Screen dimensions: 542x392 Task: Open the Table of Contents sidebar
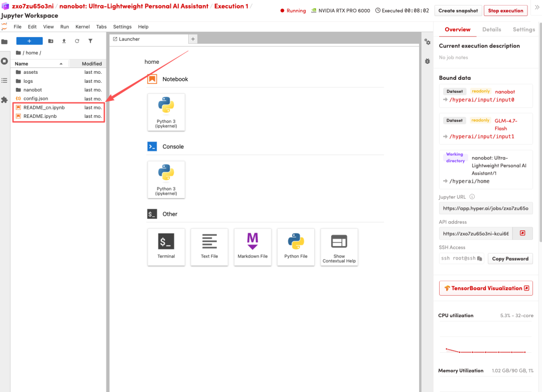point(5,80)
